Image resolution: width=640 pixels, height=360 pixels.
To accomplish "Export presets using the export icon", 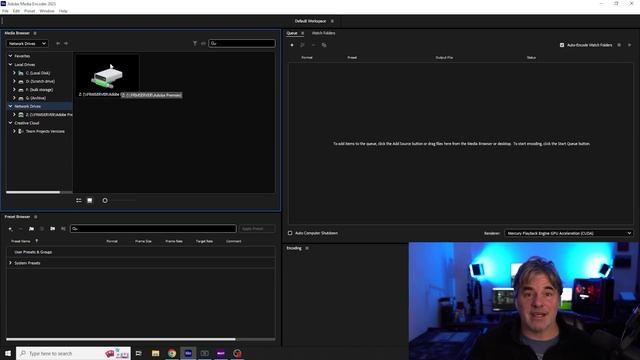I will (x=63, y=229).
